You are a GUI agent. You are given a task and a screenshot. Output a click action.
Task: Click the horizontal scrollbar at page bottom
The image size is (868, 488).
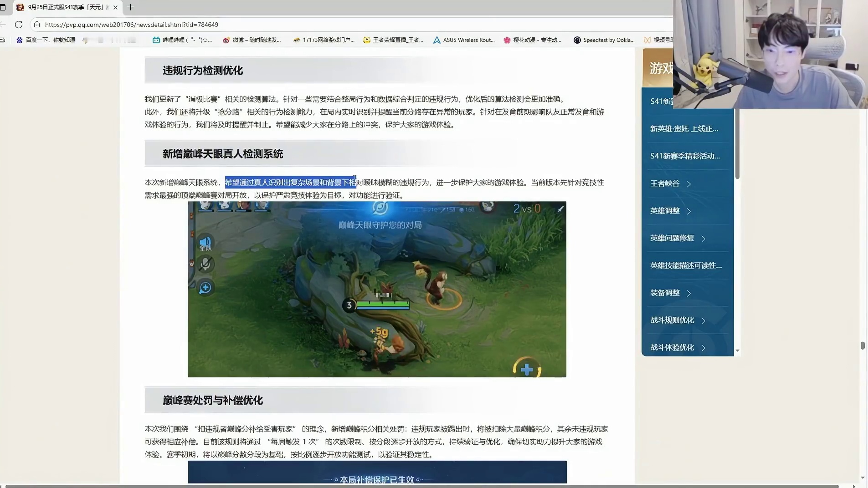click(x=421, y=486)
